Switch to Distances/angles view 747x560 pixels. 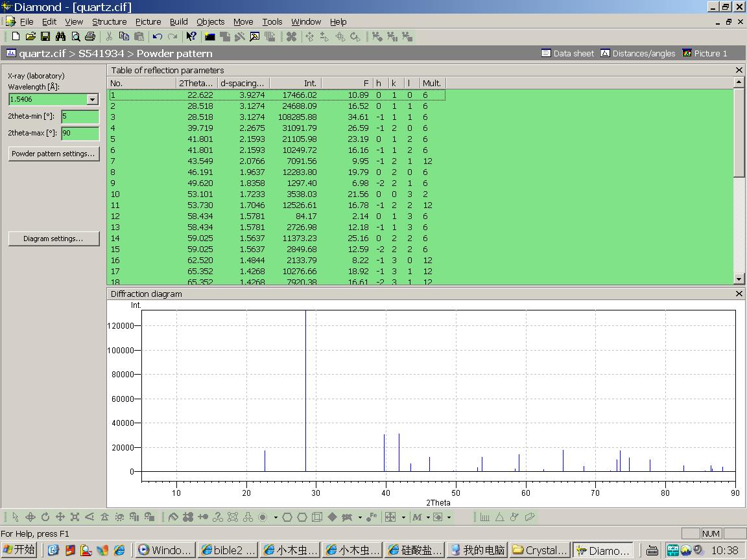click(637, 53)
